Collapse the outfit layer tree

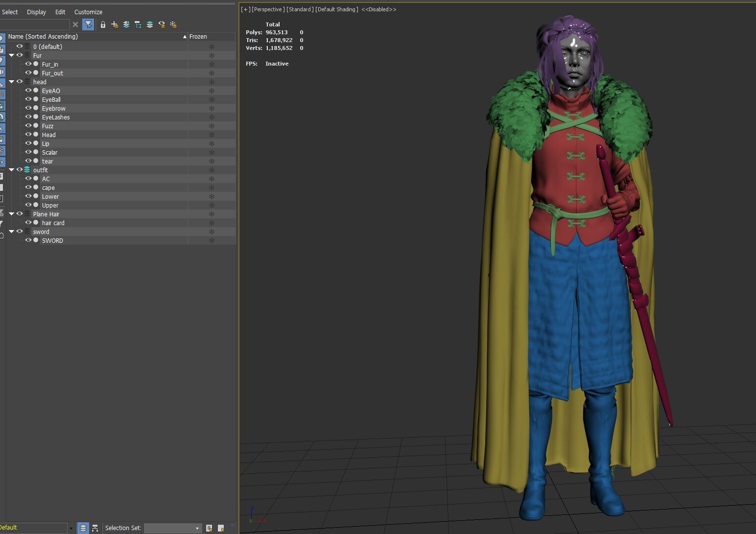point(11,170)
